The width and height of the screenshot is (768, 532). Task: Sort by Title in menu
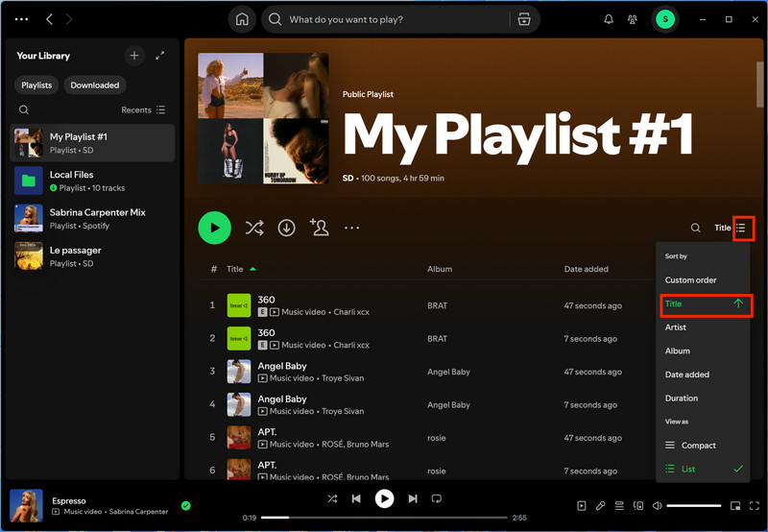click(704, 303)
